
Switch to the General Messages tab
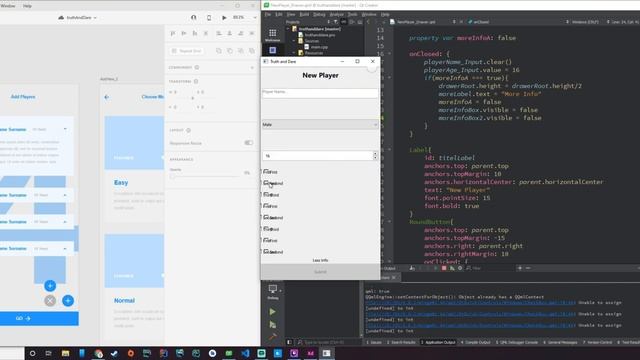561,342
